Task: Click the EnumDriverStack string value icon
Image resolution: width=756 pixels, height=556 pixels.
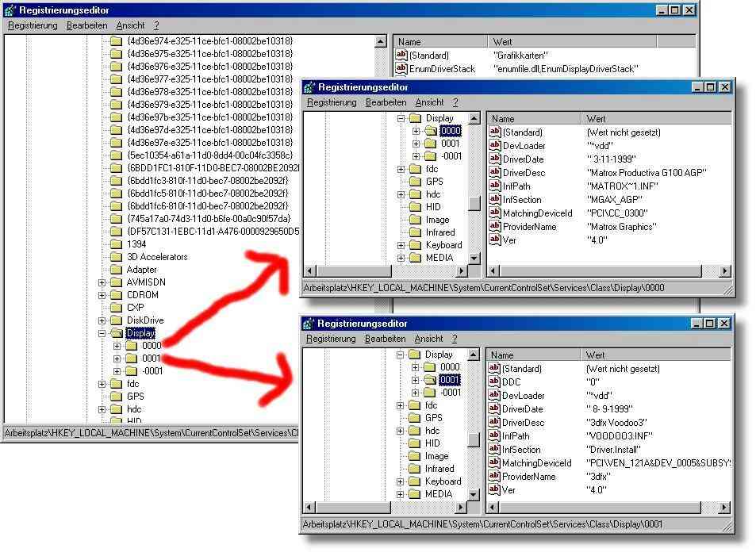Action: coord(401,69)
